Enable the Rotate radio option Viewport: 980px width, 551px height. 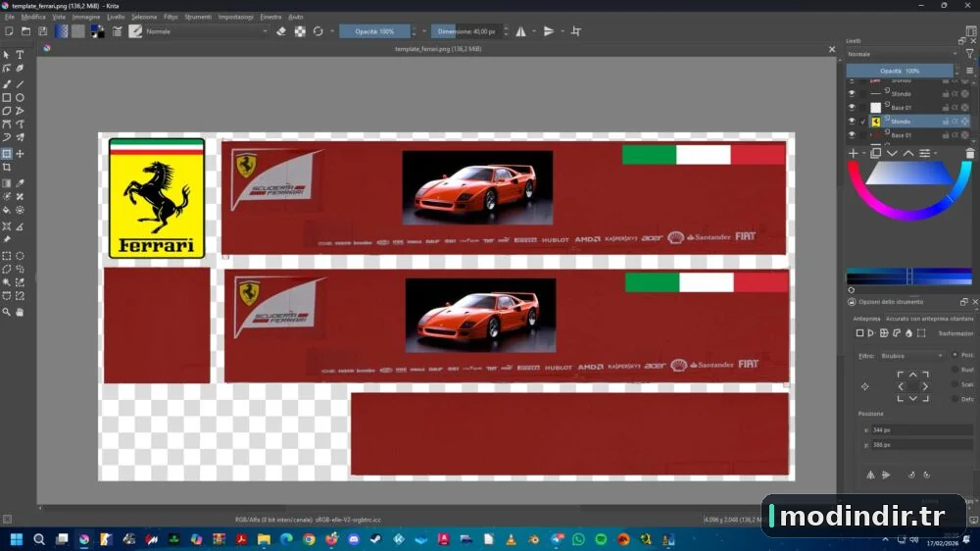955,370
